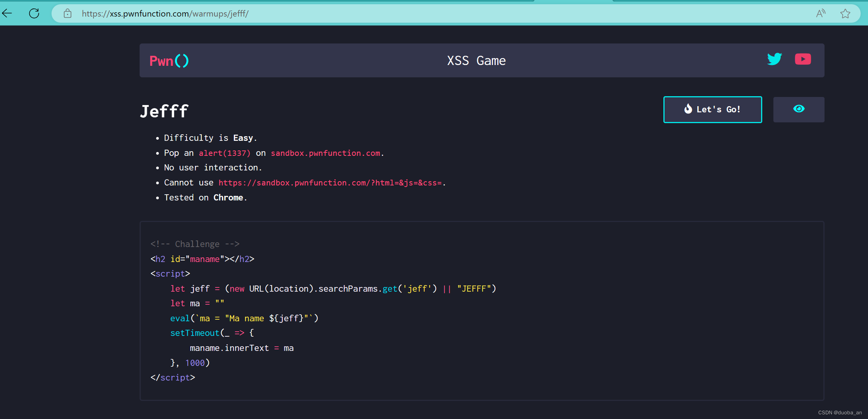Screen dimensions: 868x419
Task: Click the Twitter bird icon in the navbar
Action: pos(775,60)
